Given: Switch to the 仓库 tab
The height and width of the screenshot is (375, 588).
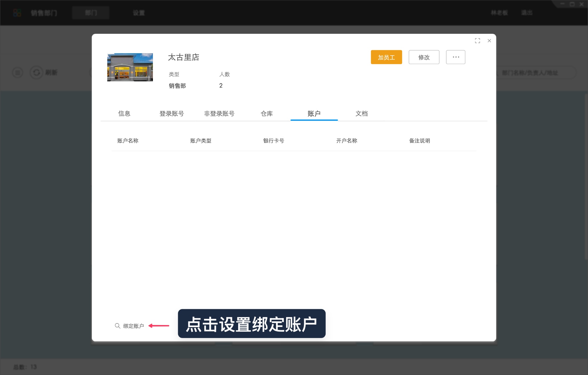Looking at the screenshot, I should tap(267, 114).
